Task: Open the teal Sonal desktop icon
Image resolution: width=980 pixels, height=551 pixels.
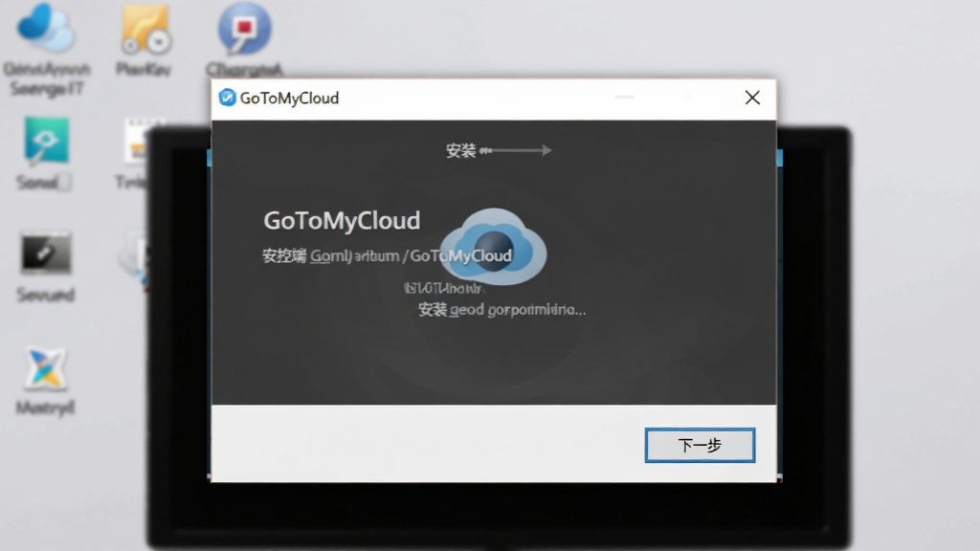Action: [46, 142]
